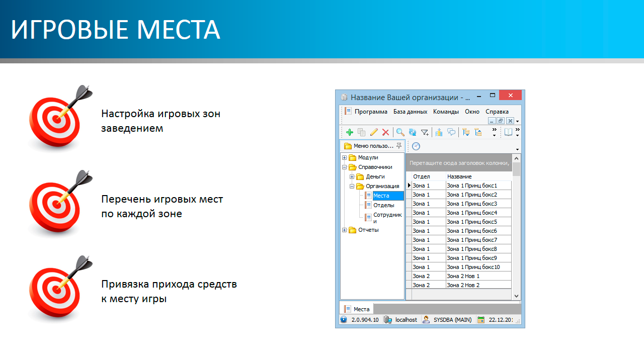Select Отделы in the navigation tree
This screenshot has height=362, width=644.
click(383, 205)
